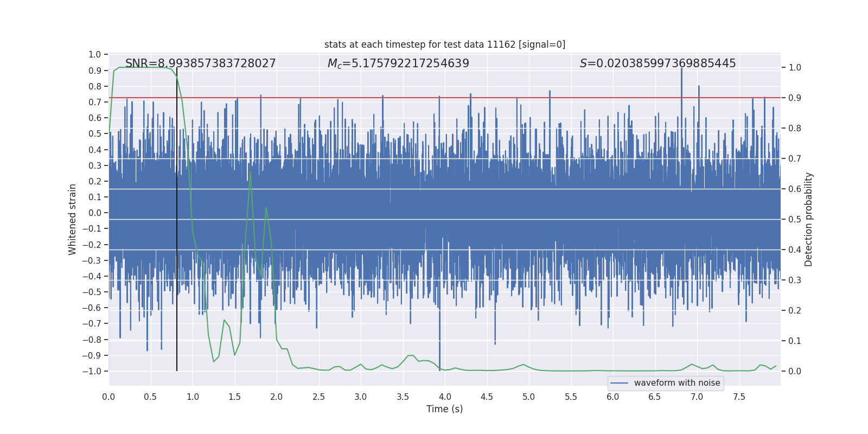Screen dimensions: 868x434
Task: Select the Whitened strain tick label −0.3
Action: coord(92,260)
